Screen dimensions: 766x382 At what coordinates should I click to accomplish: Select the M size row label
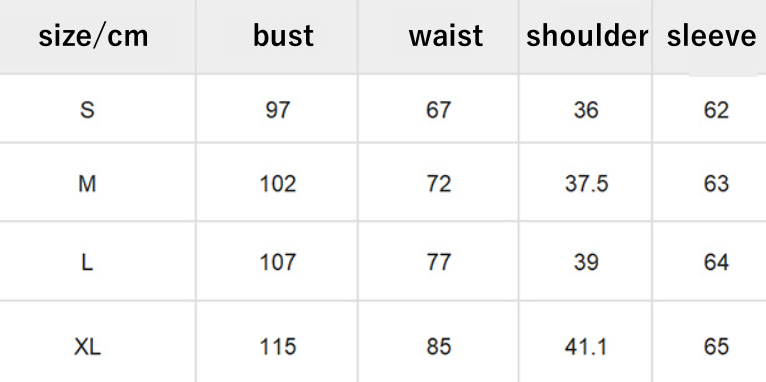pos(87,184)
